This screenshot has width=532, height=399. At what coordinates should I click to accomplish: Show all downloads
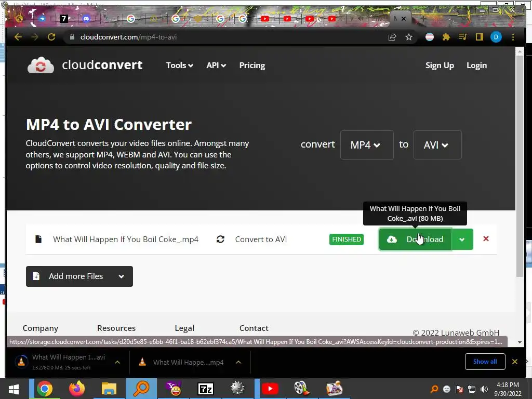[x=485, y=362]
